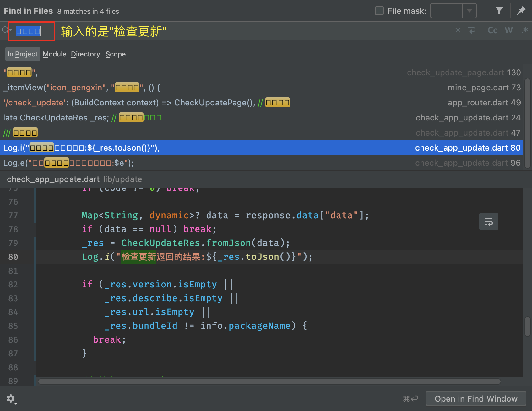This screenshot has width=532, height=411.
Task: Select result in app_router.dart line 49
Action: coord(262,103)
